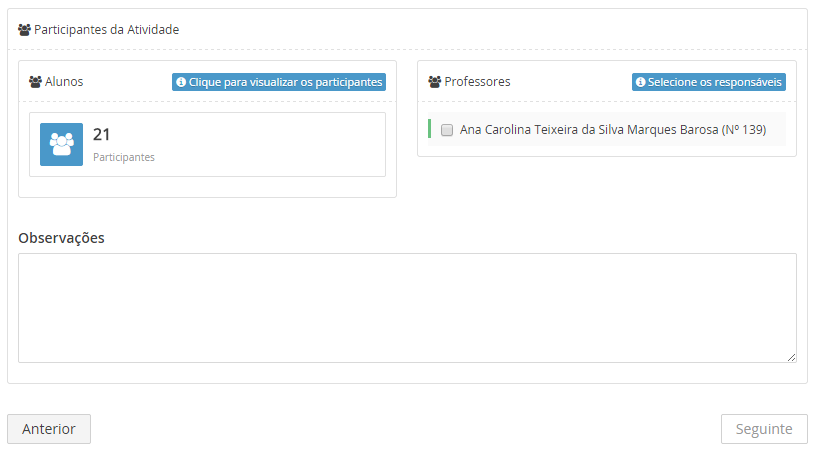Click the Observações field label
This screenshot has width=816, height=461.
pos(61,237)
